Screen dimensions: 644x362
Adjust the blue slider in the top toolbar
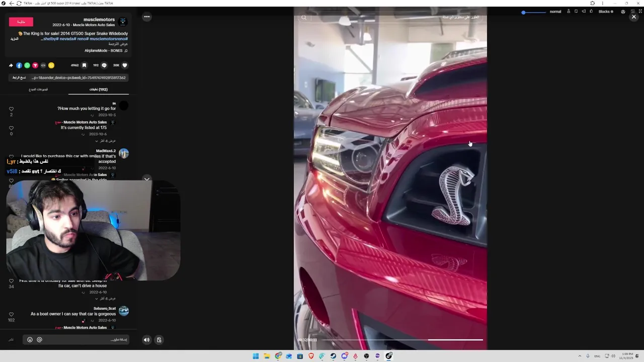click(534, 12)
